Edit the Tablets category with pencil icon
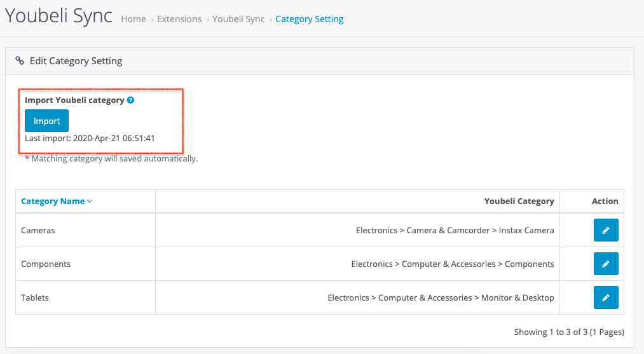 click(x=605, y=297)
